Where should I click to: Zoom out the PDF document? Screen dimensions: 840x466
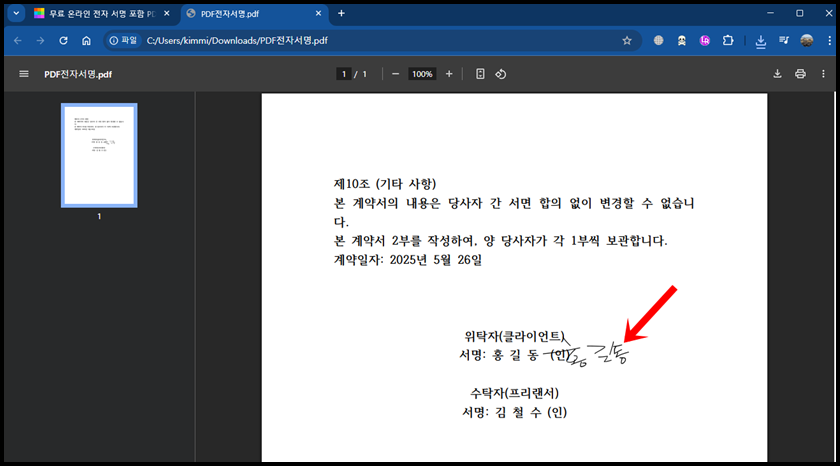[395, 74]
